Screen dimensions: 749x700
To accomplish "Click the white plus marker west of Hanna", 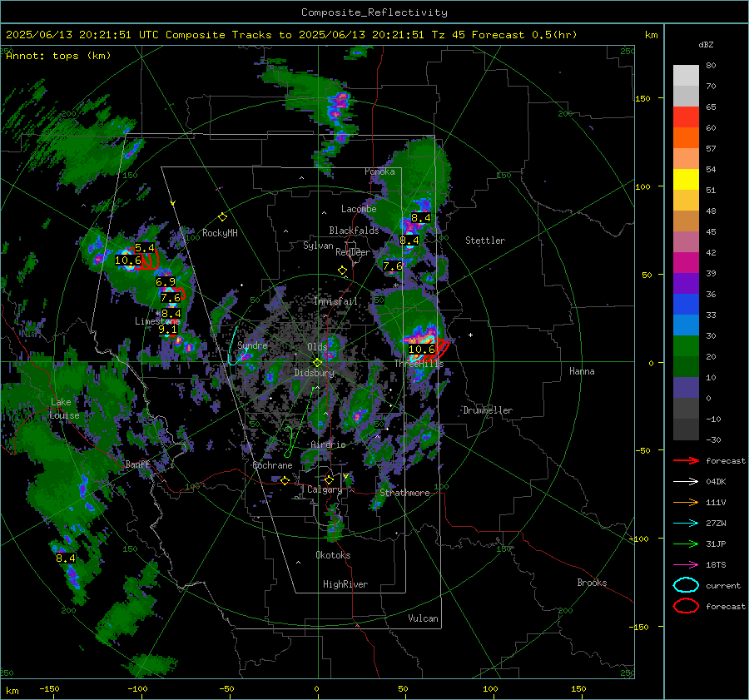I will 470,335.
